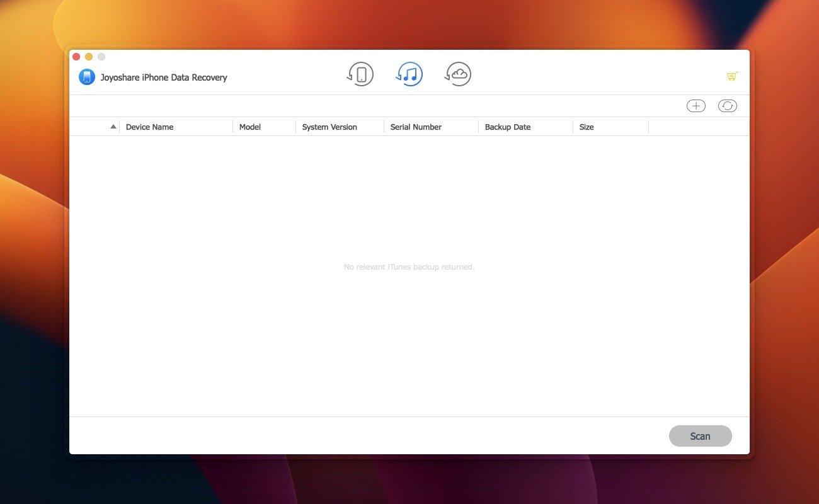
Task: Click the Size column header
Action: 587,127
